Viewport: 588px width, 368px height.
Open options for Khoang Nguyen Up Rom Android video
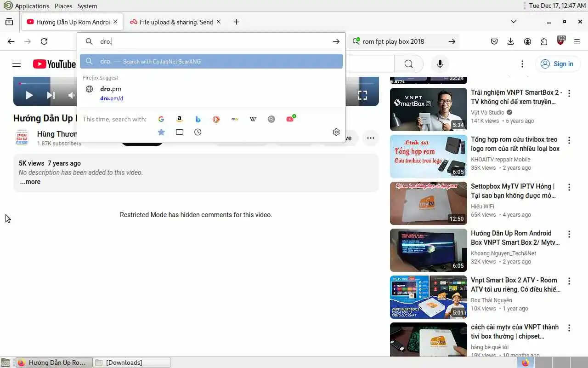tap(569, 234)
